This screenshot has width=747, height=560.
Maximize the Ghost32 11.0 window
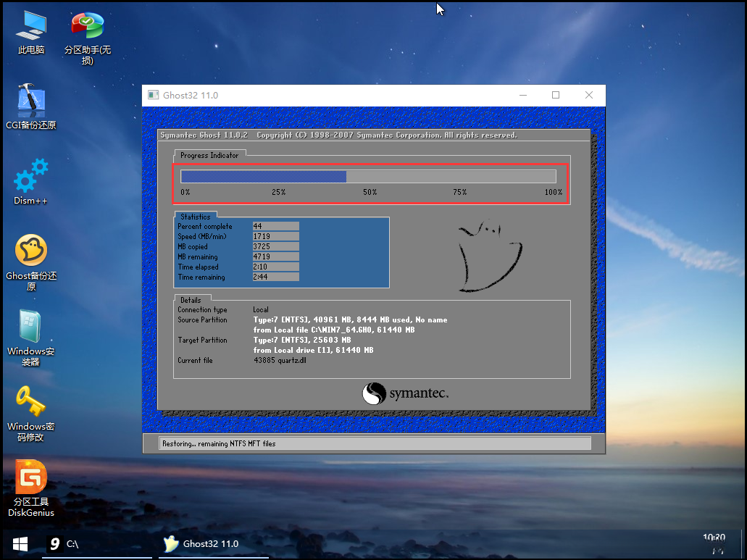coord(556,95)
